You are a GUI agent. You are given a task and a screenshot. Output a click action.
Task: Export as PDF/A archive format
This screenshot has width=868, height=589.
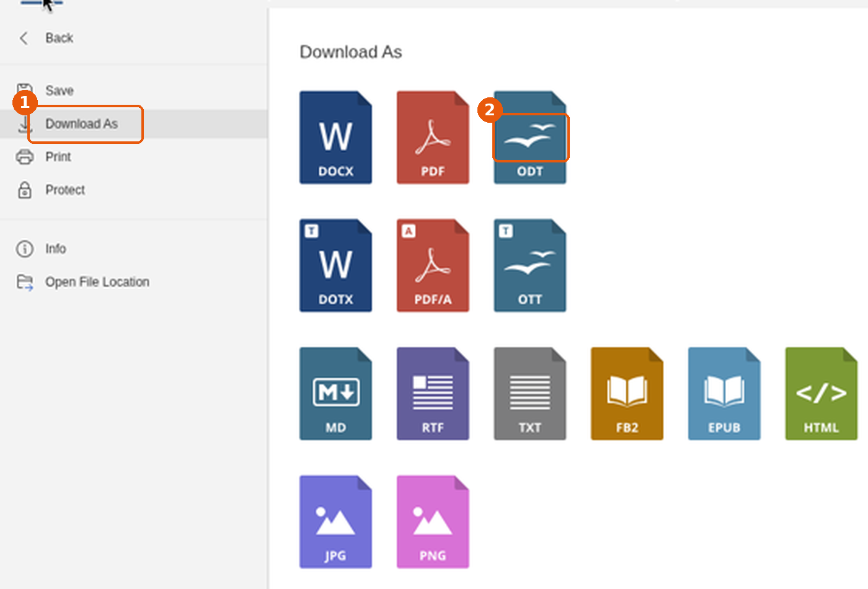(x=433, y=265)
